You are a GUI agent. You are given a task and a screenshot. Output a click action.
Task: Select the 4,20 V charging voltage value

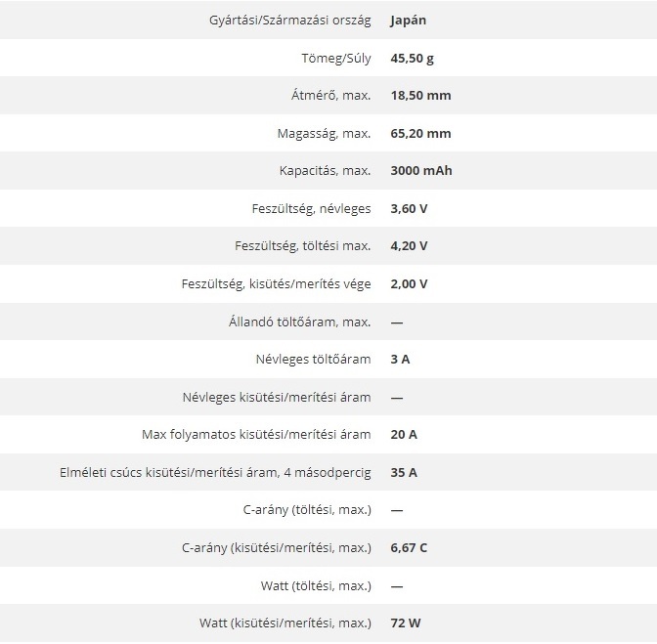pos(409,245)
